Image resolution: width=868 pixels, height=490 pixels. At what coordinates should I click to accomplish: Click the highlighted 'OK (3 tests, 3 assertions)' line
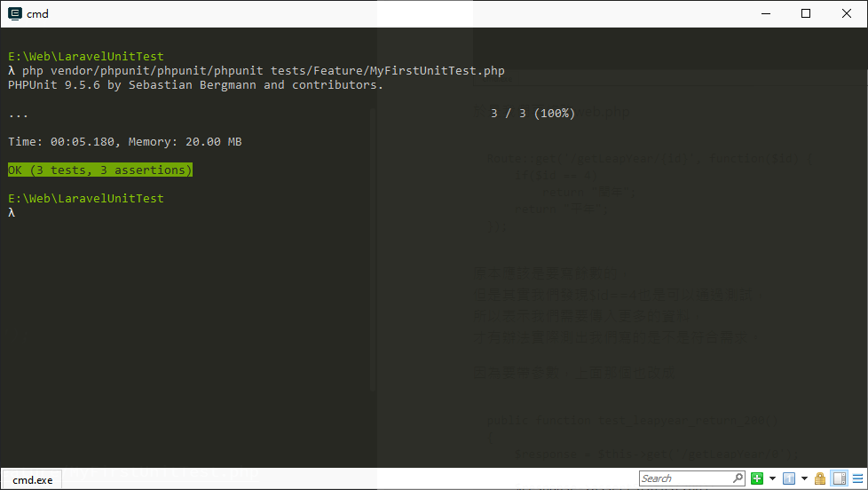pos(100,170)
